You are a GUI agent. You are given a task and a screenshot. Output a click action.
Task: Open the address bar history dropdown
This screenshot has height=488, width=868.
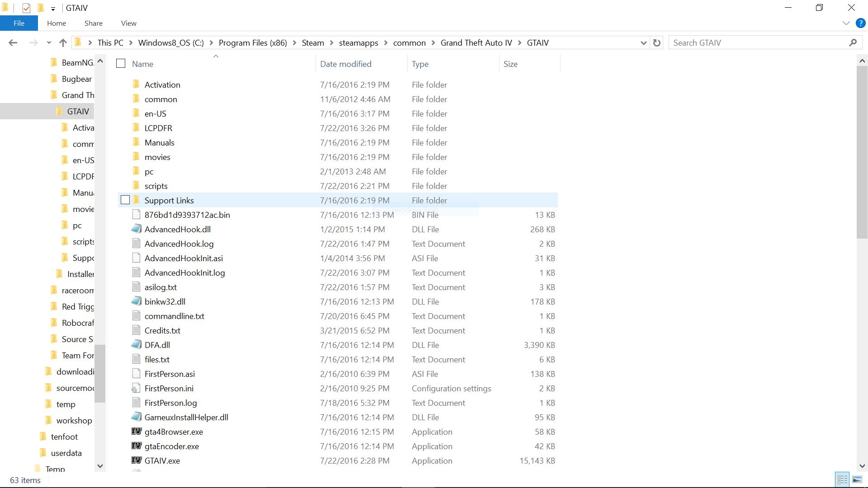(x=643, y=43)
